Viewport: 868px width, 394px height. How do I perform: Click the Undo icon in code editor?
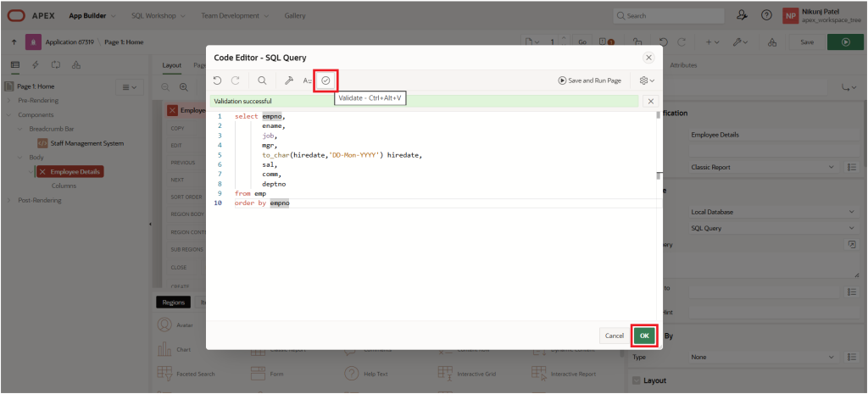tap(217, 80)
